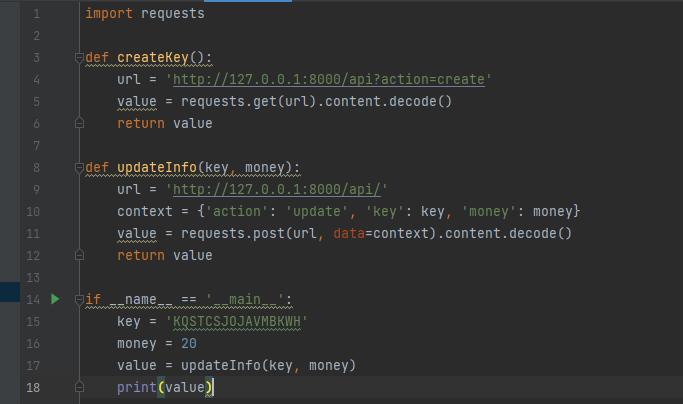Click the key string 'KQSTCSJOJAVMBKWH'
Image resolution: width=683 pixels, height=404 pixels.
[x=240, y=322]
